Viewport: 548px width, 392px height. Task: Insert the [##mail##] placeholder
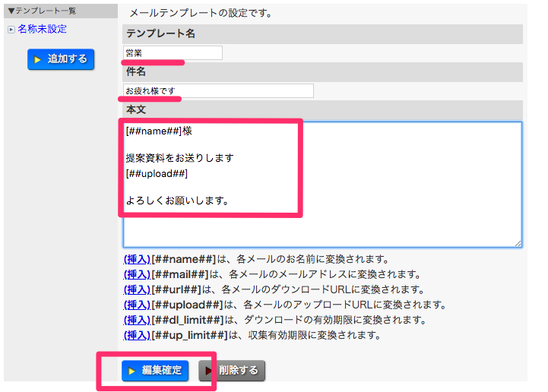coord(137,274)
